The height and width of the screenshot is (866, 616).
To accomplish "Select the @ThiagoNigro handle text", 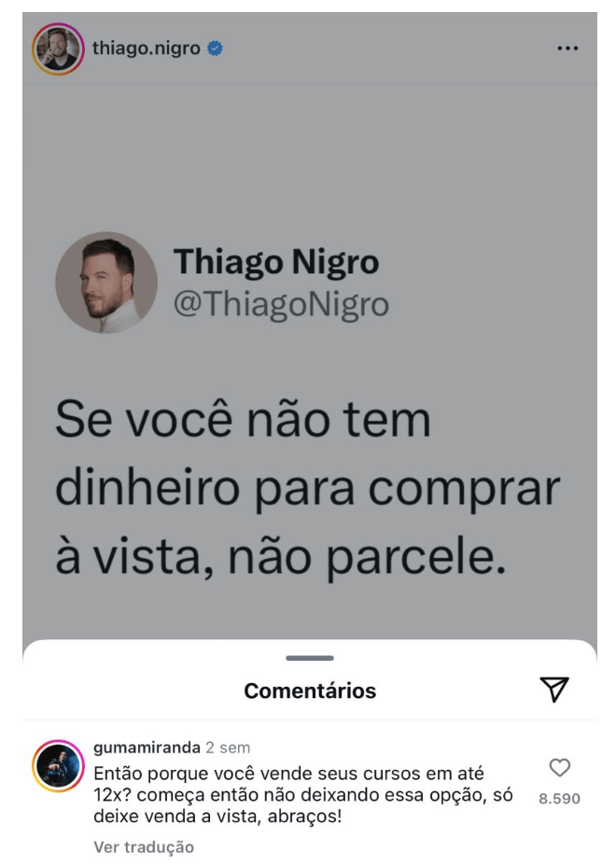I will pos(281,305).
